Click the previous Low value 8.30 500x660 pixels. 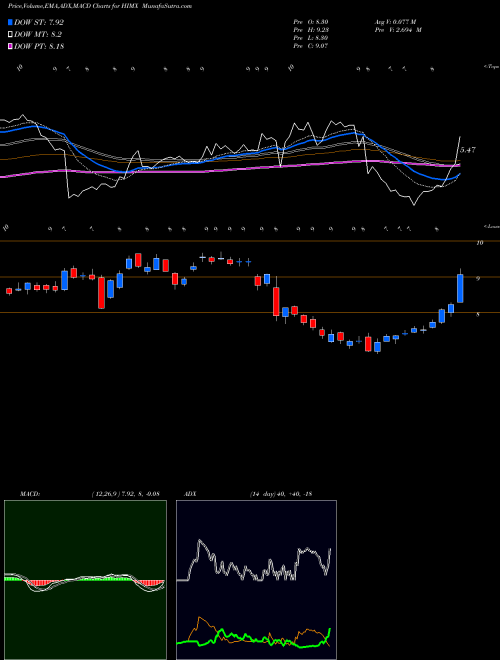pos(311,38)
